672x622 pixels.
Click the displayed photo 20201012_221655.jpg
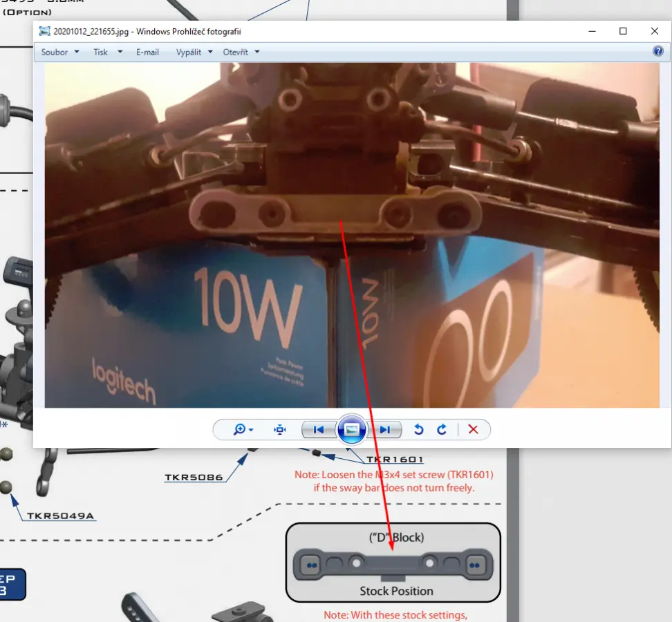click(x=352, y=235)
